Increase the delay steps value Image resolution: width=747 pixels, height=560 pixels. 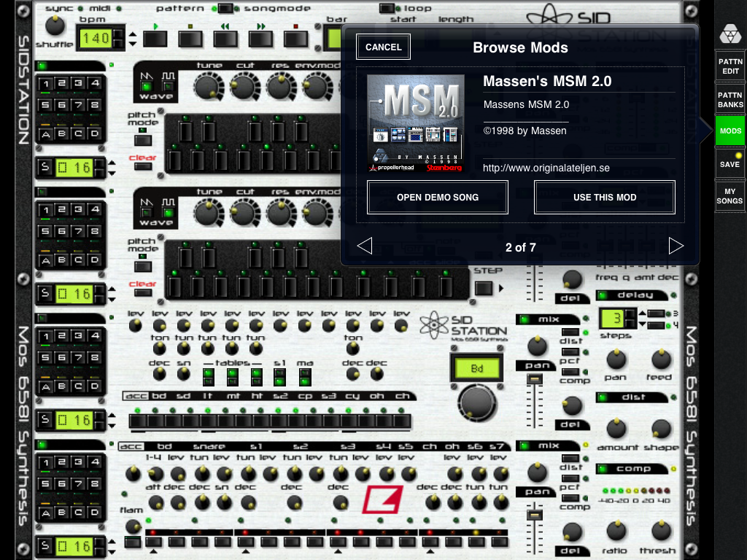(642, 314)
